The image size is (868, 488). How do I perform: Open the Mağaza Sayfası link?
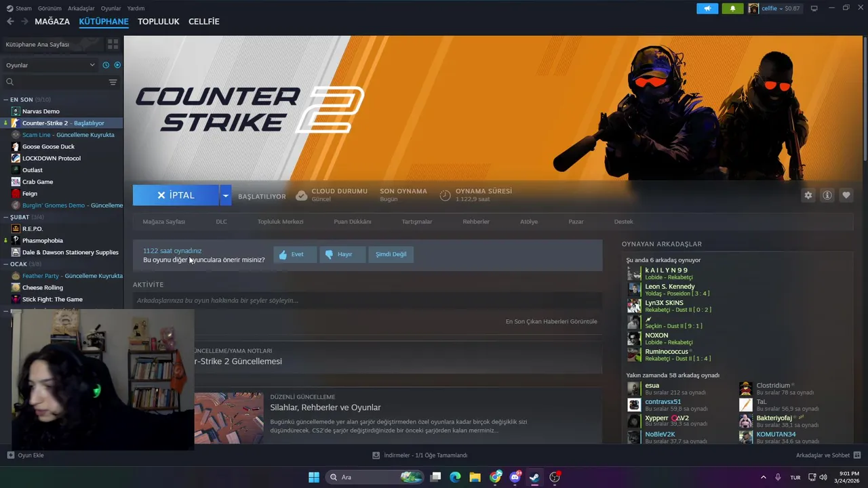[163, 222]
